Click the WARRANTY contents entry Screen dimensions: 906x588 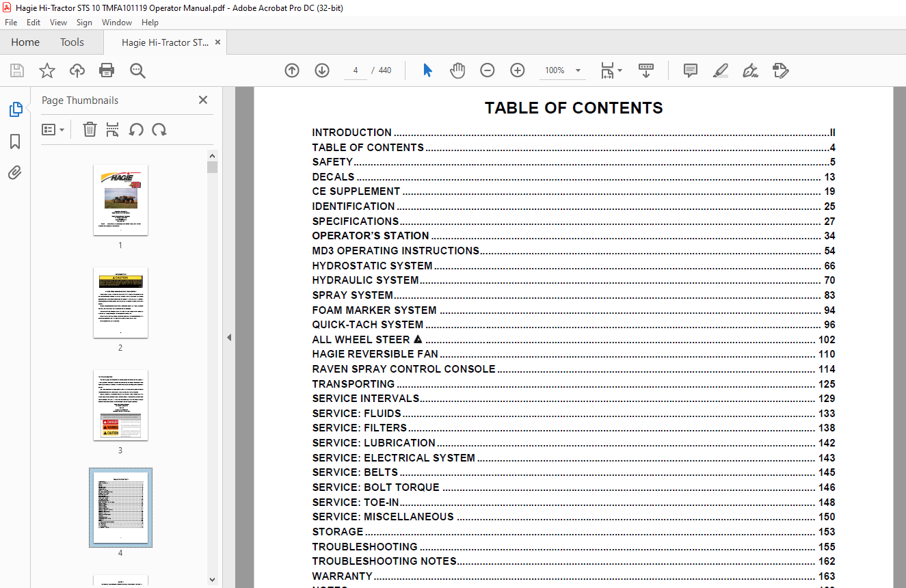[x=574, y=576]
